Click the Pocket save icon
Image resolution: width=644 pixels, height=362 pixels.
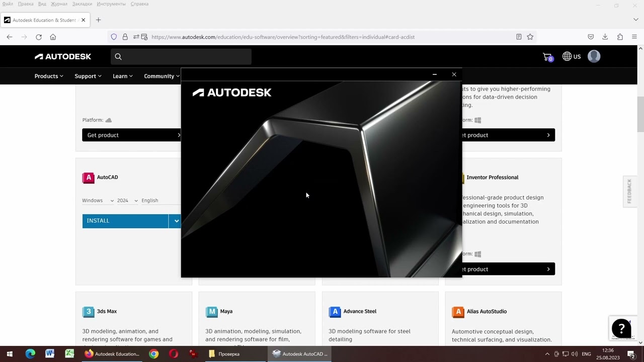591,37
